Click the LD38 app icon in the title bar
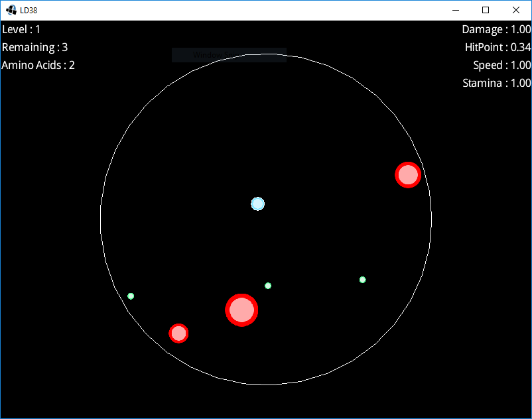Viewport: 532px width, 419px height. pyautogui.click(x=11, y=10)
